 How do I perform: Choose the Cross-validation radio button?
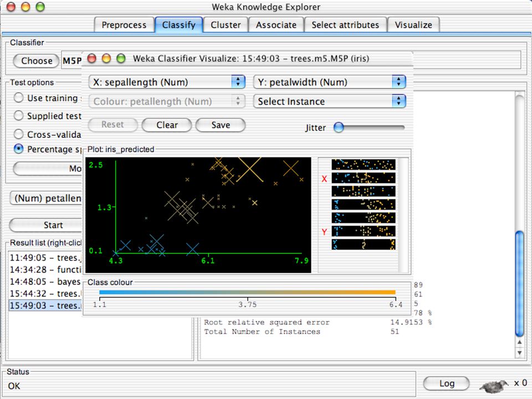[18, 134]
